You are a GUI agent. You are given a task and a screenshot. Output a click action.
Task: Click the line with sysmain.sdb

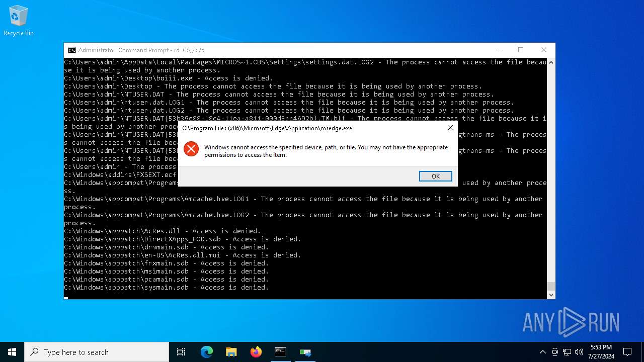pyautogui.click(x=167, y=288)
